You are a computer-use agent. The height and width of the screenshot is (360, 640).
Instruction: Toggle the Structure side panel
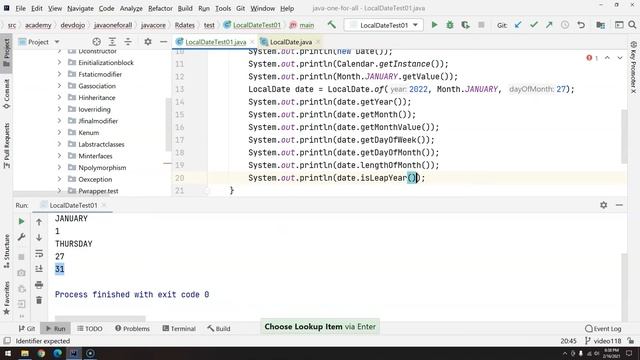tap(7, 251)
